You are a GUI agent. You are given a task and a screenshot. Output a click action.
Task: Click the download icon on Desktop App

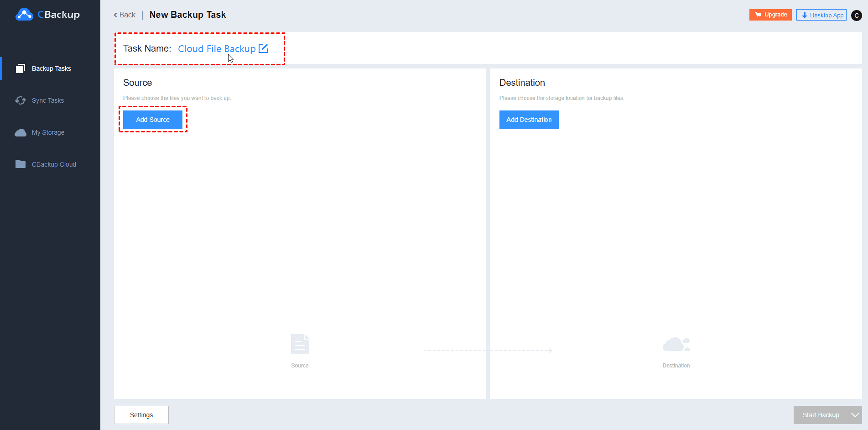pyautogui.click(x=805, y=15)
